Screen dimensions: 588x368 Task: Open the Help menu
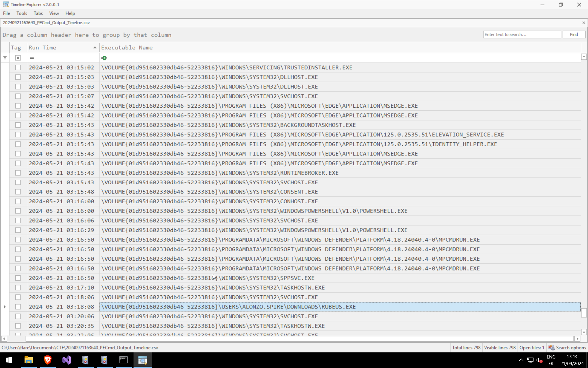click(x=70, y=13)
